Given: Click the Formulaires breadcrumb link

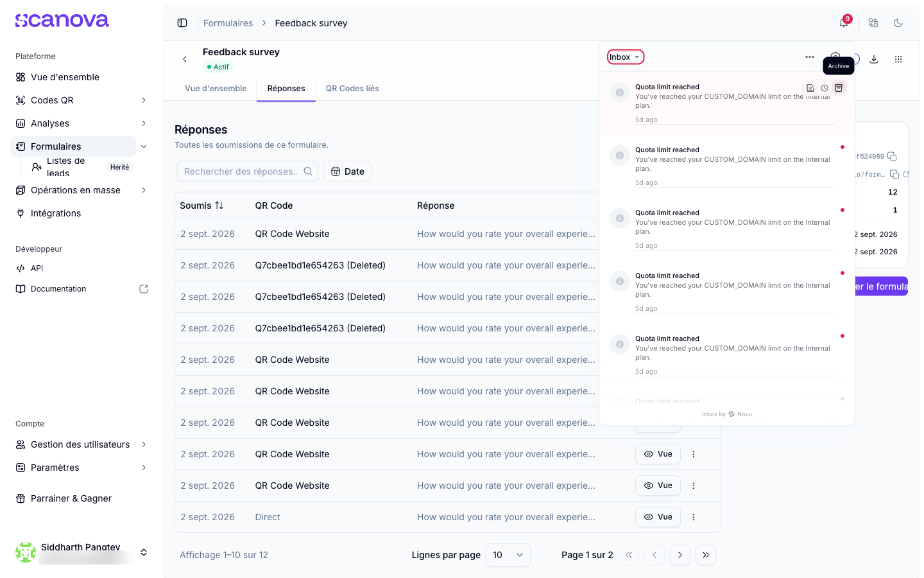Looking at the screenshot, I should (x=228, y=23).
